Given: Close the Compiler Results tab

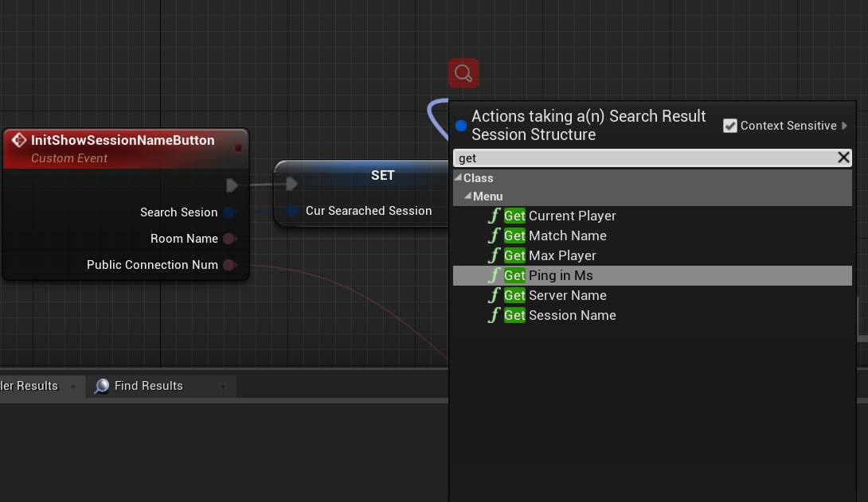Looking at the screenshot, I should point(73,387).
